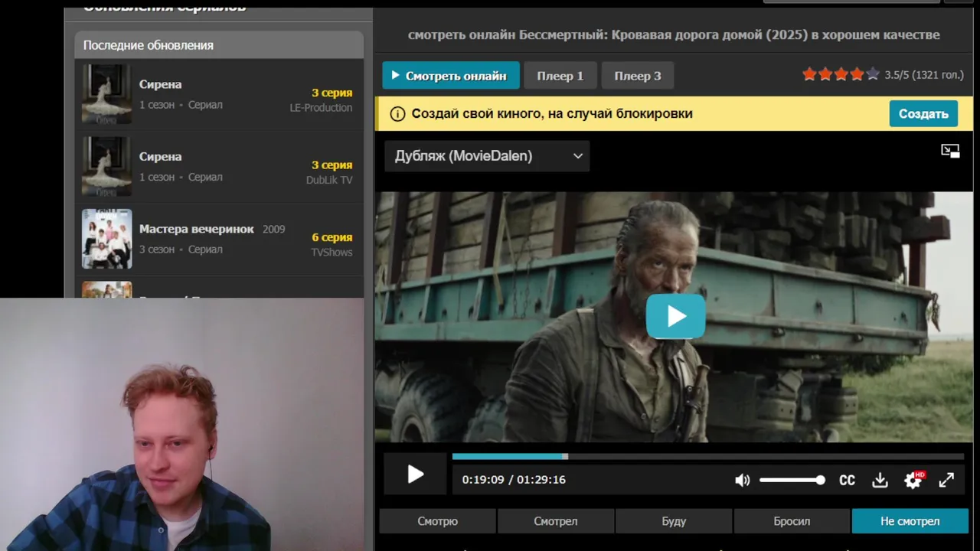Image resolution: width=980 pixels, height=551 pixels.
Task: Mark the film as Буду
Action: click(x=674, y=521)
